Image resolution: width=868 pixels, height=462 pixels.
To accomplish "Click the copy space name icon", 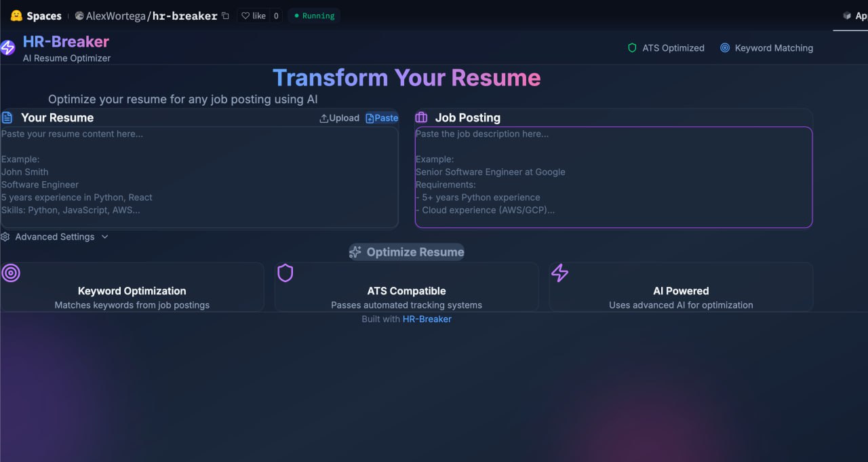I will coord(224,16).
